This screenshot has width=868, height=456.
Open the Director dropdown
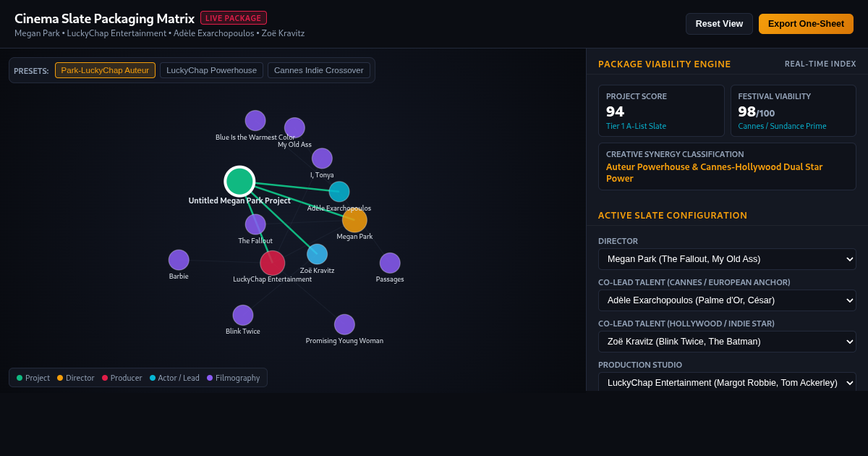coord(727,259)
